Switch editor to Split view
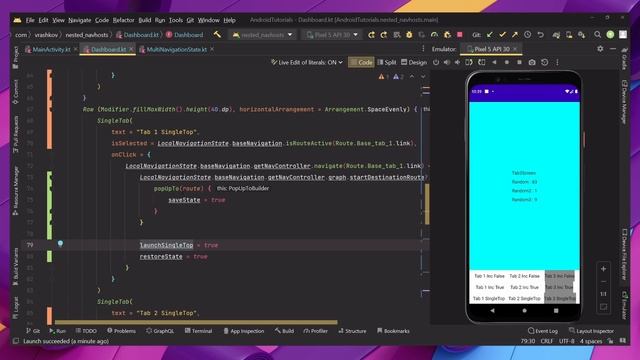The width and height of the screenshot is (640, 360). point(387,62)
